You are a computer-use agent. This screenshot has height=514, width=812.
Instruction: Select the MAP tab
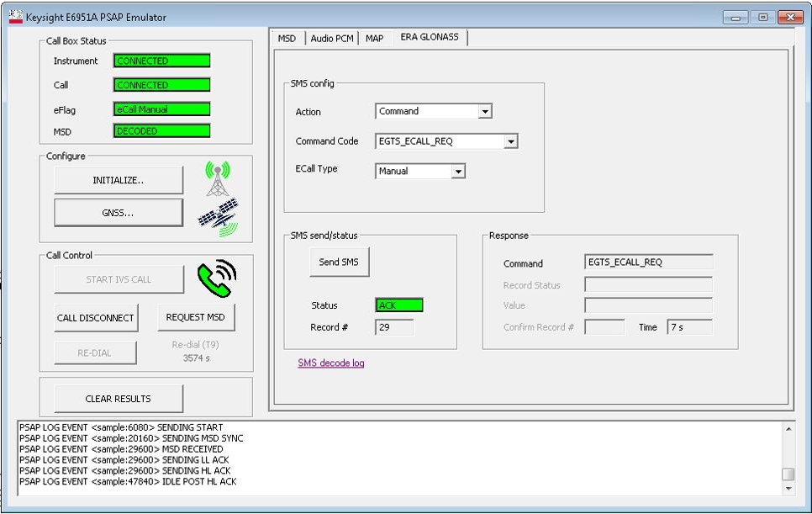click(374, 39)
